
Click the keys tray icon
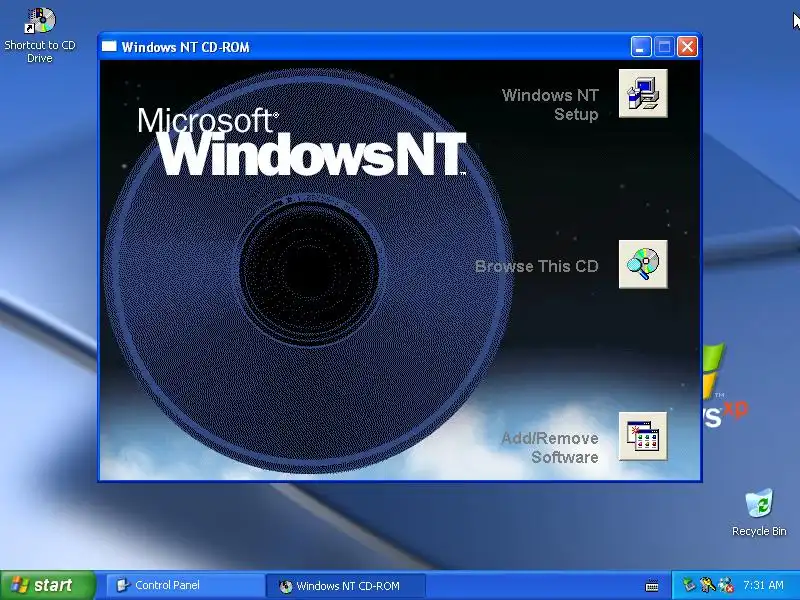click(x=707, y=585)
